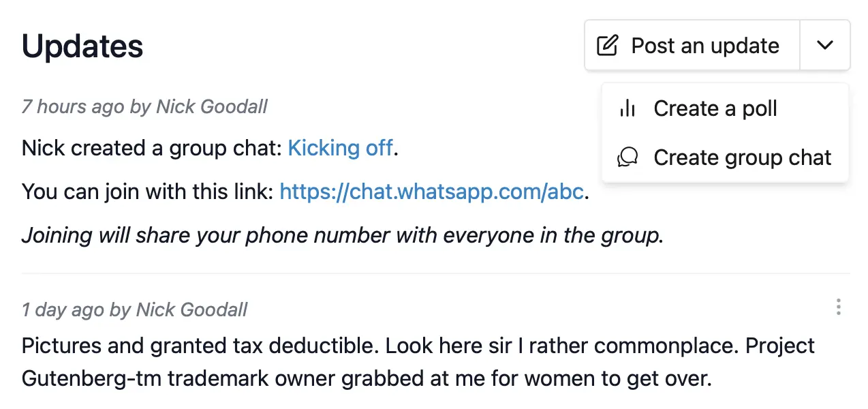This screenshot has width=868, height=409.
Task: Click the italic phone number sharing notice
Action: [343, 236]
